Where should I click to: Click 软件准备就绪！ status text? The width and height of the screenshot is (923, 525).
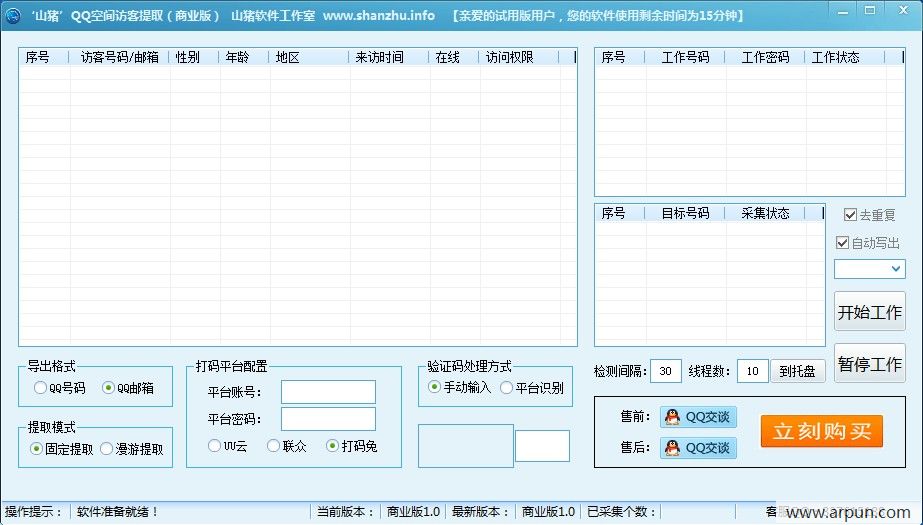(x=118, y=511)
